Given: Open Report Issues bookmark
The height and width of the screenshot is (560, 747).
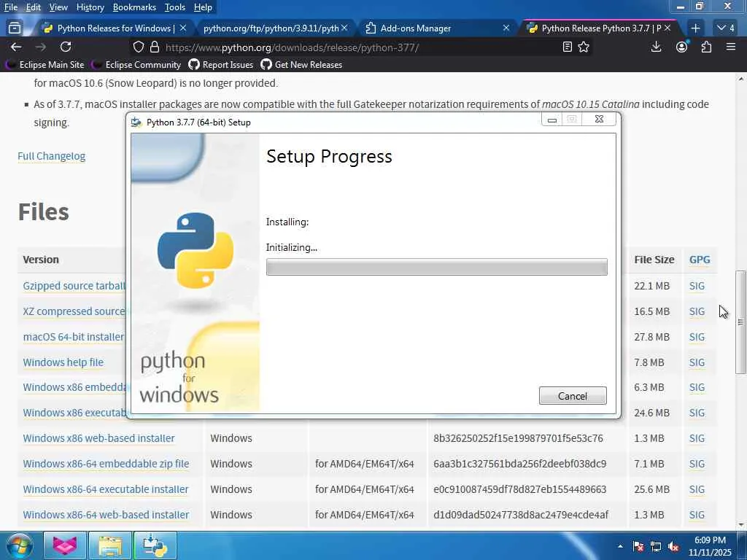Looking at the screenshot, I should [x=220, y=64].
